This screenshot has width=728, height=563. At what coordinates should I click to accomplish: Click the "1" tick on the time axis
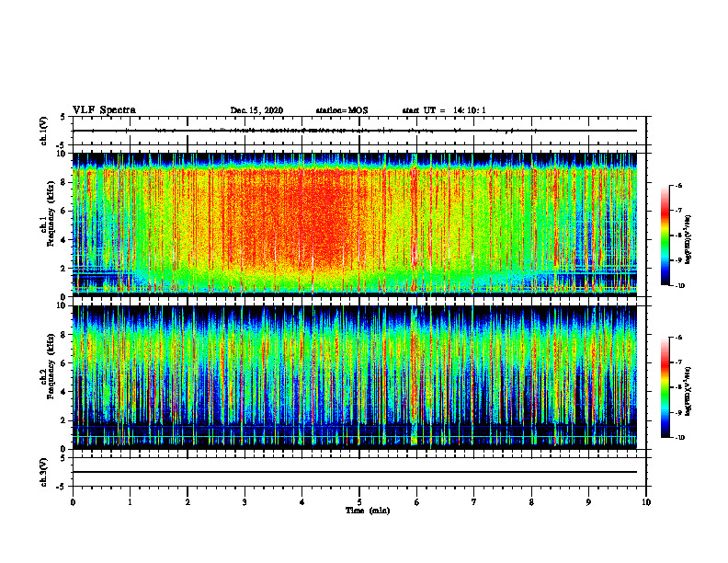130,502
